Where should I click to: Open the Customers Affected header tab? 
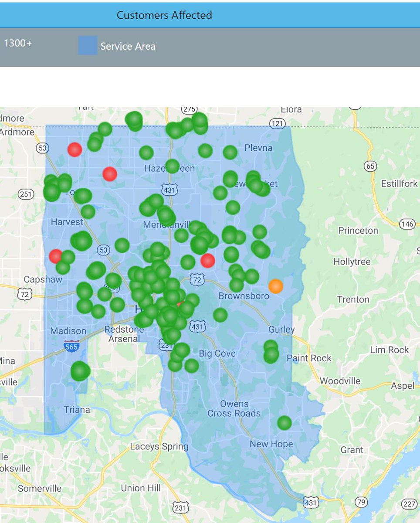164,15
